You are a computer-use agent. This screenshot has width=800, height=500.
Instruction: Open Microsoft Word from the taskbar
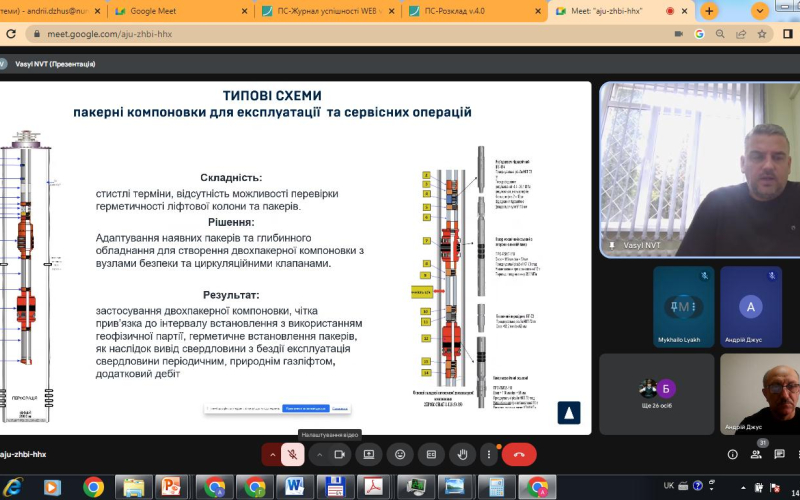pos(296,487)
